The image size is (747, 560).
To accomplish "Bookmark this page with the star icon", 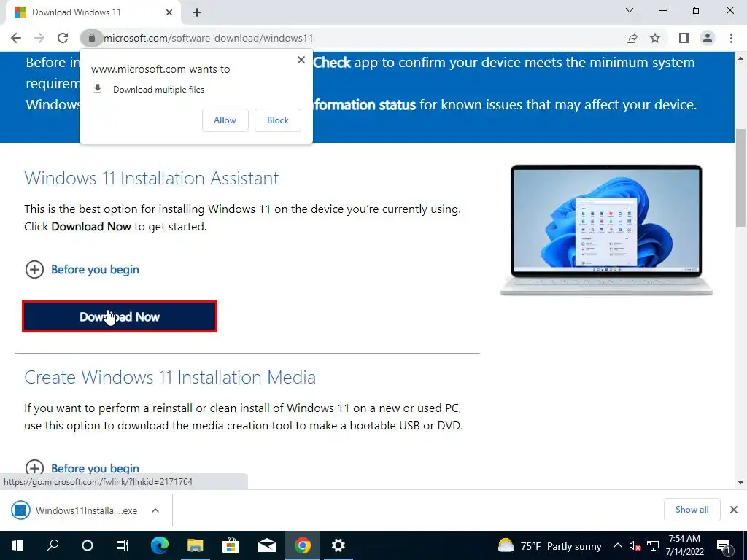I will tap(655, 38).
